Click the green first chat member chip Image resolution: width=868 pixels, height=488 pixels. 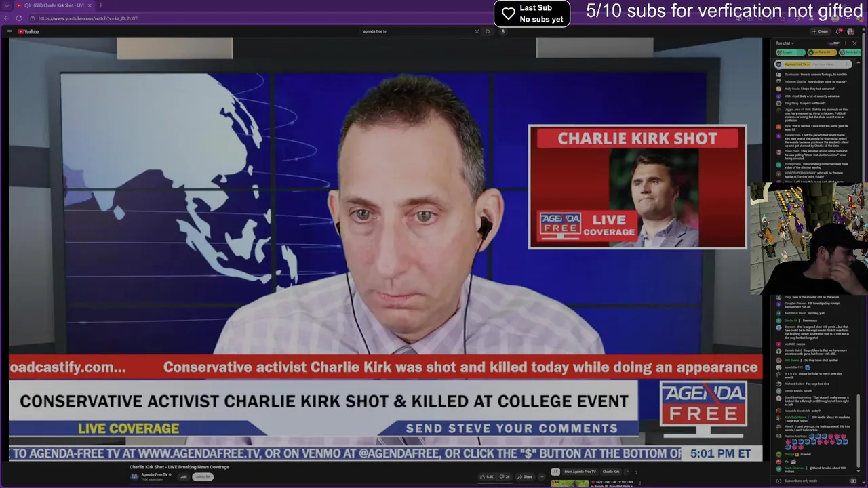791,52
